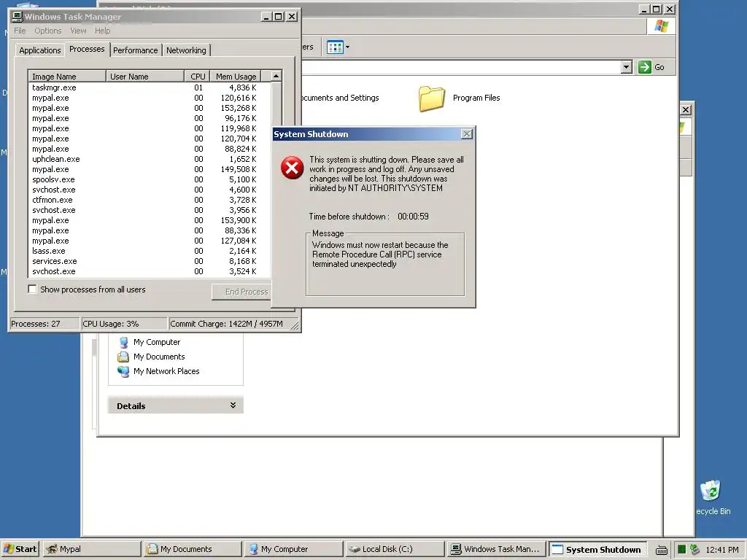Switch to the Local Disk (C:) taskbar button
This screenshot has height=560, width=747.
[394, 549]
